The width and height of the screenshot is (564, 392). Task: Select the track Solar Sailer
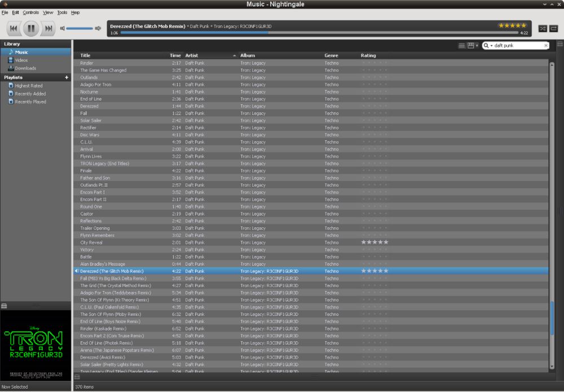click(x=311, y=121)
